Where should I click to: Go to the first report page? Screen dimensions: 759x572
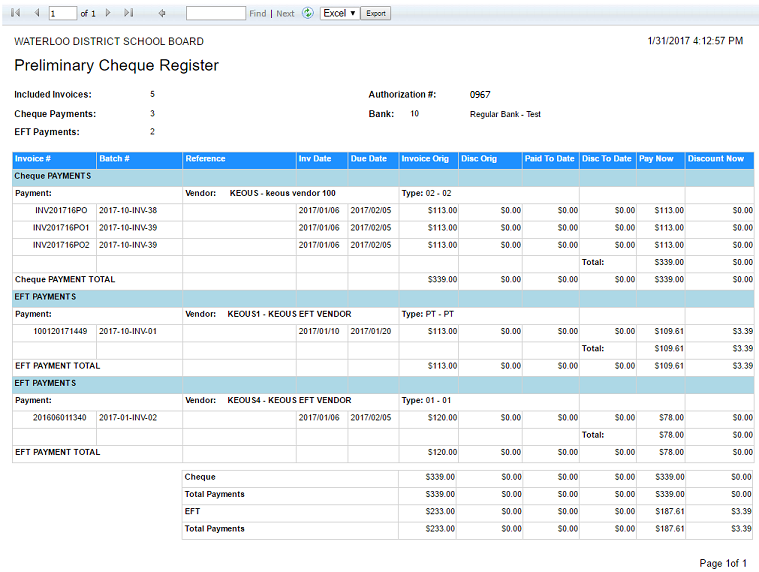point(16,13)
